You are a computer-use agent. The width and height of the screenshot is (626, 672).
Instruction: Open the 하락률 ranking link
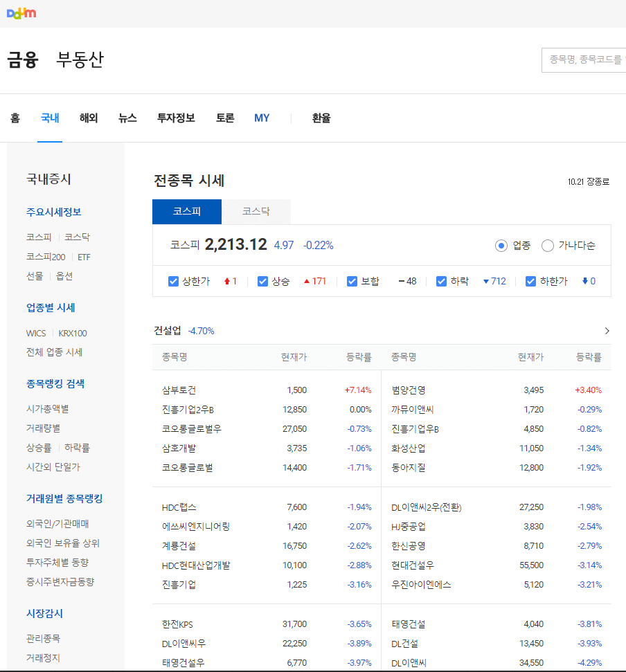77,448
